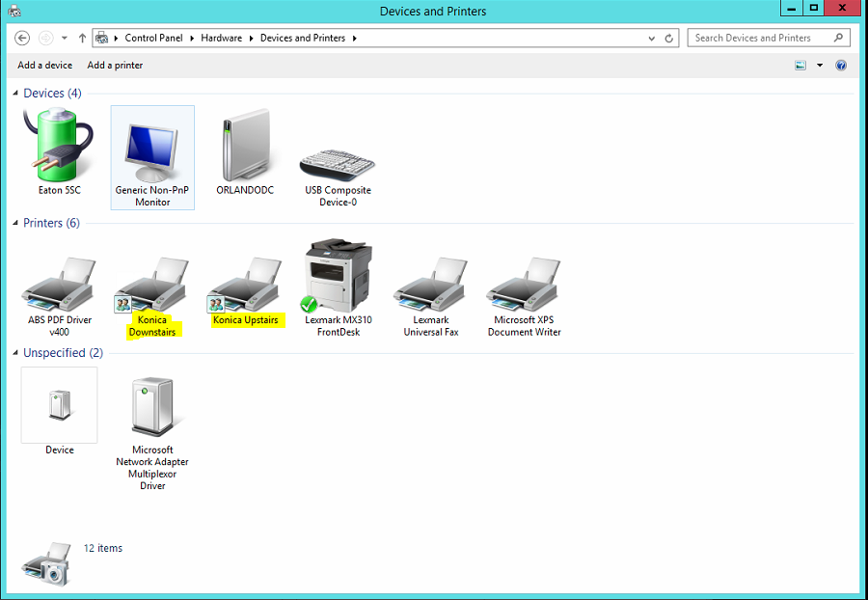The width and height of the screenshot is (868, 600).
Task: Click the Eaton 5SC label text
Action: [59, 190]
